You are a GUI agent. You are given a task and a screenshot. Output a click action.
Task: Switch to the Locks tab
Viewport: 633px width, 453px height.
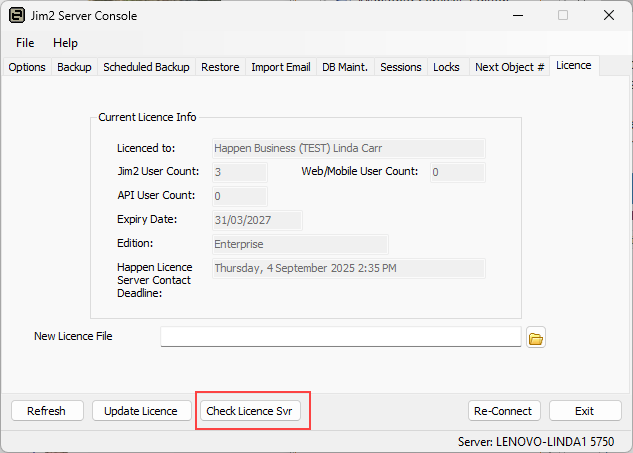446,67
